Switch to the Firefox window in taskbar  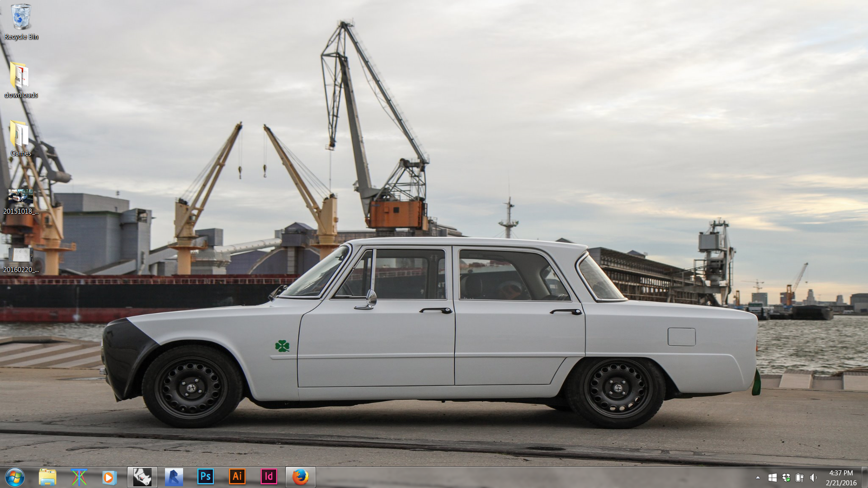click(301, 477)
